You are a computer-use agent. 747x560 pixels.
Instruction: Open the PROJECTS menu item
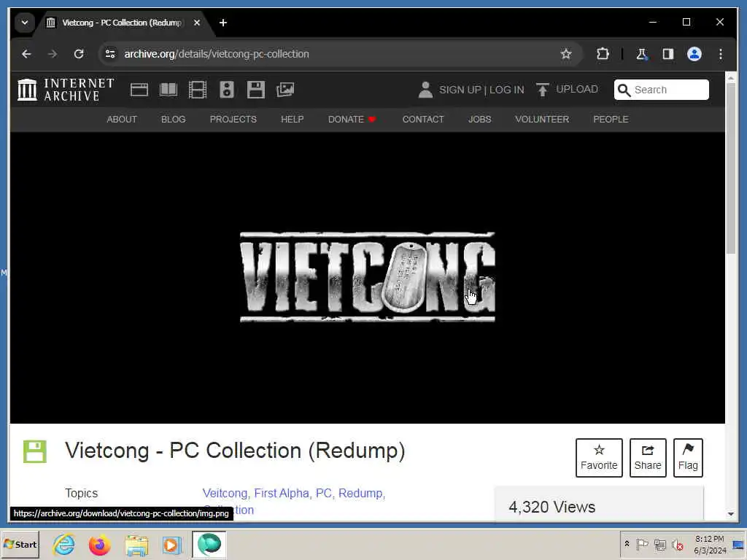tap(233, 119)
